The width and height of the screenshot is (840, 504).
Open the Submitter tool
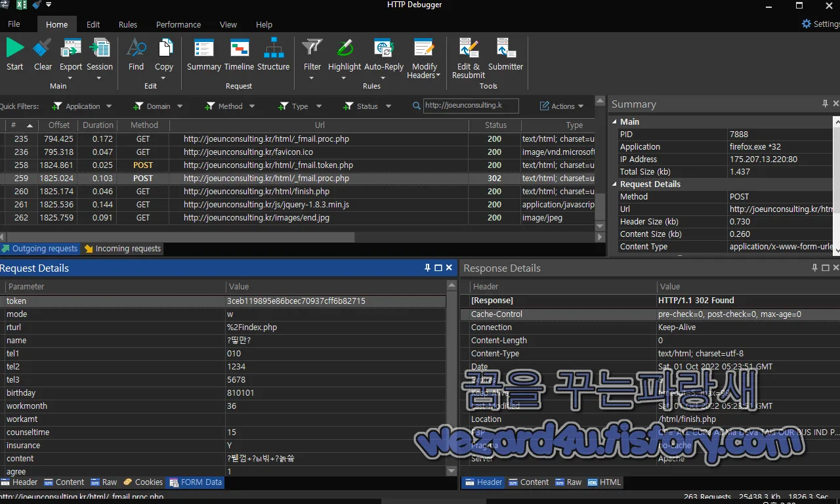pos(506,48)
